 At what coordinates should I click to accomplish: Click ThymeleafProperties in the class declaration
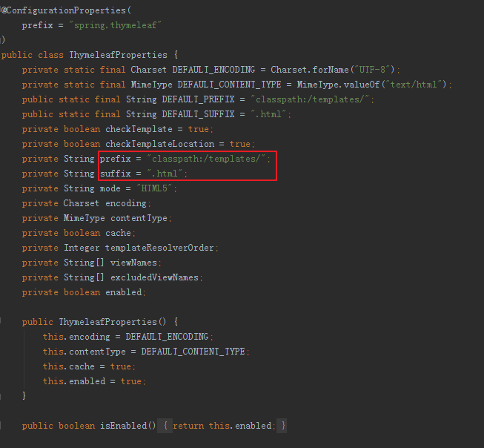tap(119, 55)
